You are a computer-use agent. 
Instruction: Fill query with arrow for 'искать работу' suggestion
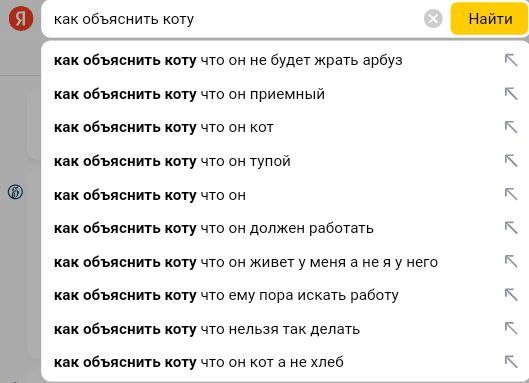[511, 295]
